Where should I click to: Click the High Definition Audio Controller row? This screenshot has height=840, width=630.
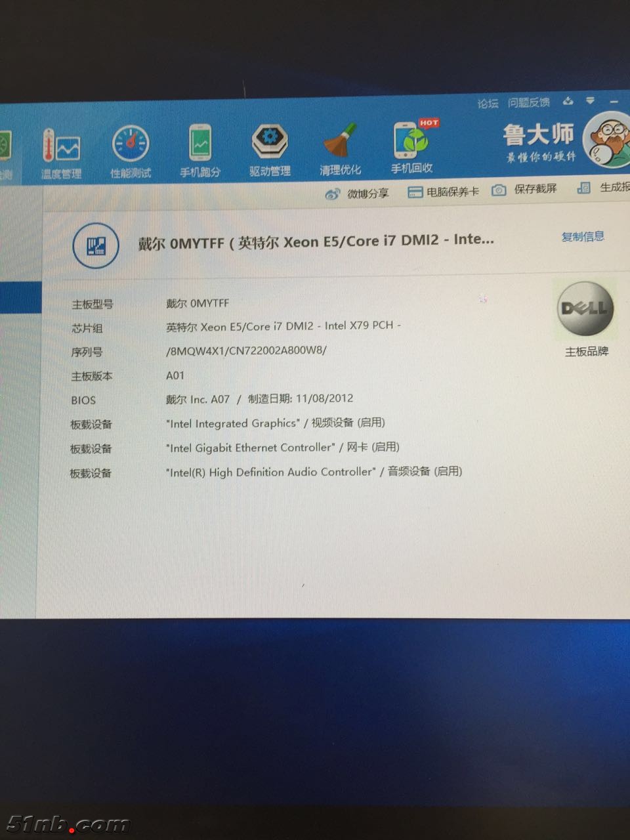tap(314, 472)
